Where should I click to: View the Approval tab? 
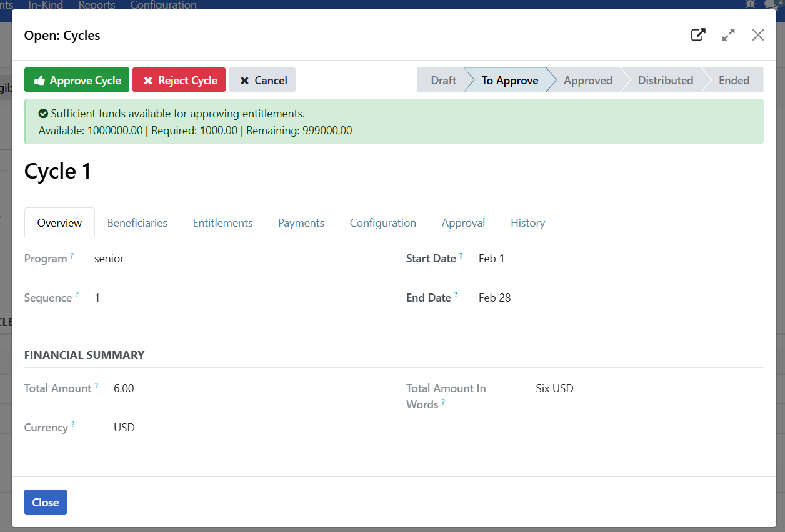(x=463, y=223)
